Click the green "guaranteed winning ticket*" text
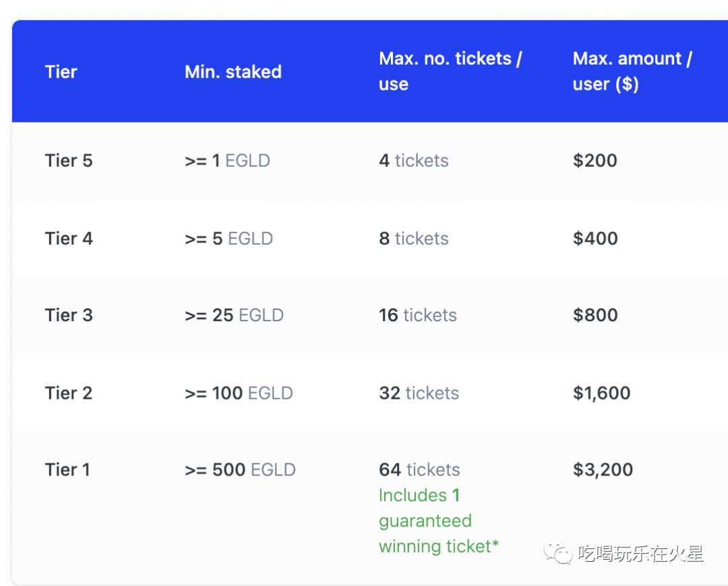The image size is (728, 586). pyautogui.click(x=438, y=533)
